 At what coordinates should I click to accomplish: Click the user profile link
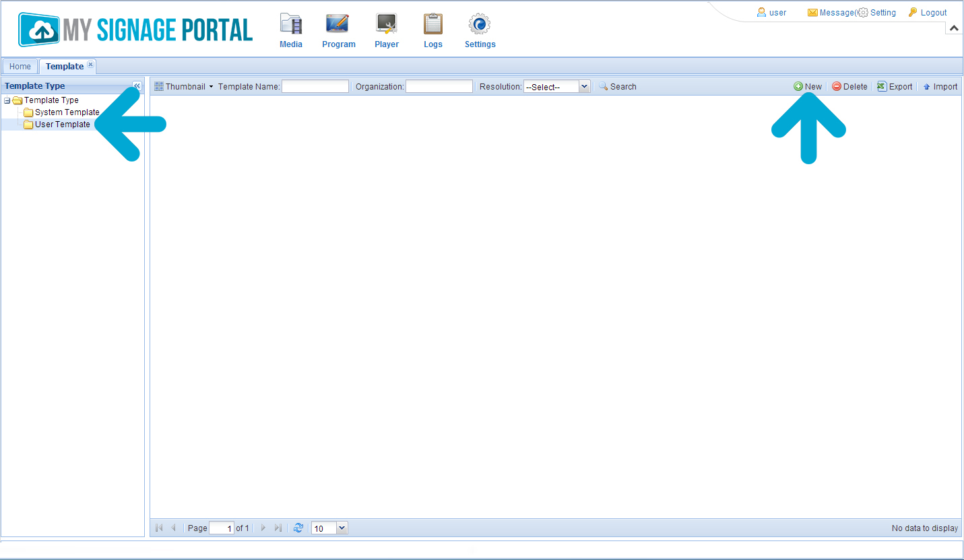point(771,12)
